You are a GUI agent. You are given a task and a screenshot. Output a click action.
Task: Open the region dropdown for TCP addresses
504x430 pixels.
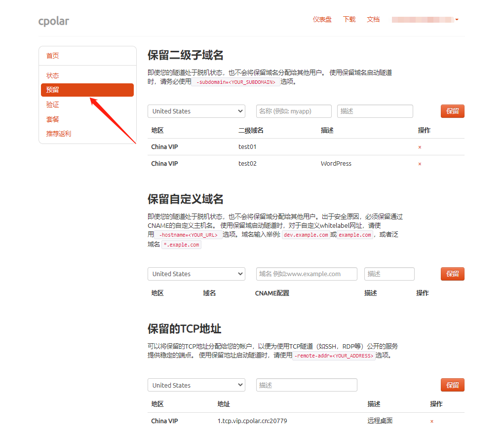pyautogui.click(x=196, y=385)
